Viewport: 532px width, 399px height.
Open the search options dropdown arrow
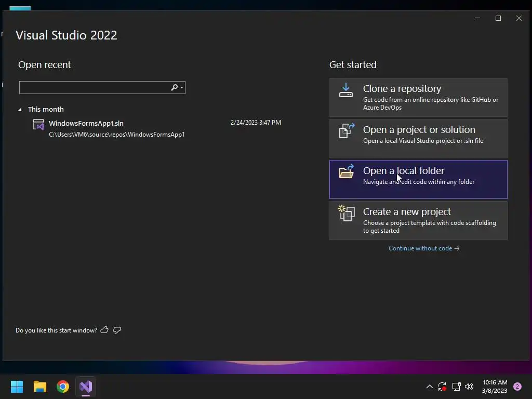(182, 87)
